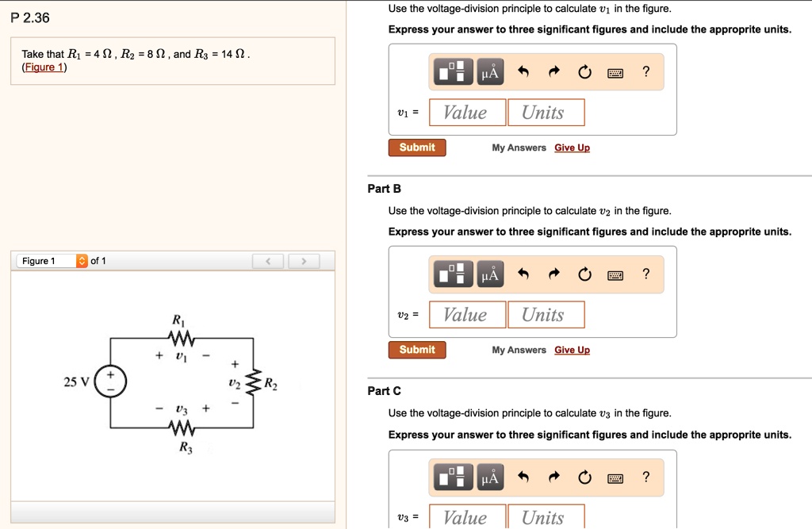
Task: Give Up on the v1 part
Action: 572,148
